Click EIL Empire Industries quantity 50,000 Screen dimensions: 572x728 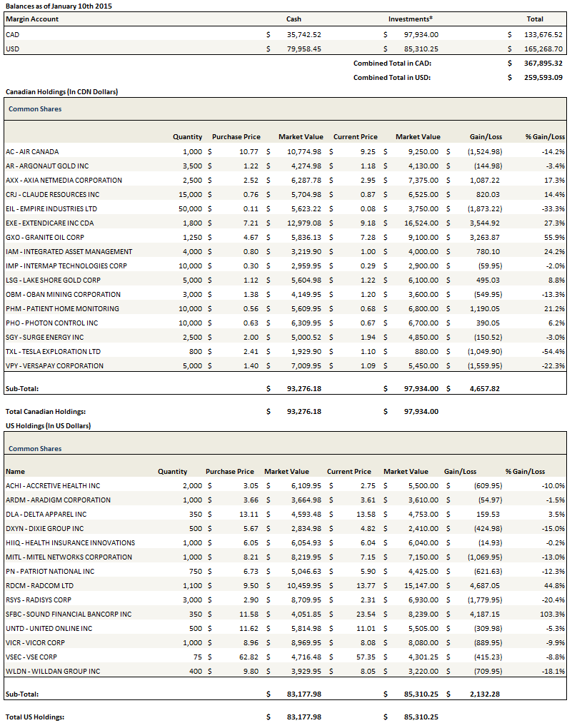tap(190, 208)
